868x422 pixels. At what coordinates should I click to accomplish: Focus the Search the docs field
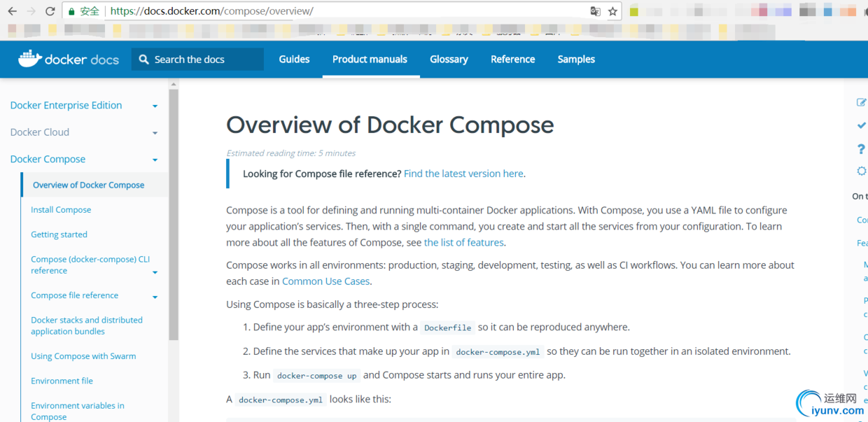197,59
